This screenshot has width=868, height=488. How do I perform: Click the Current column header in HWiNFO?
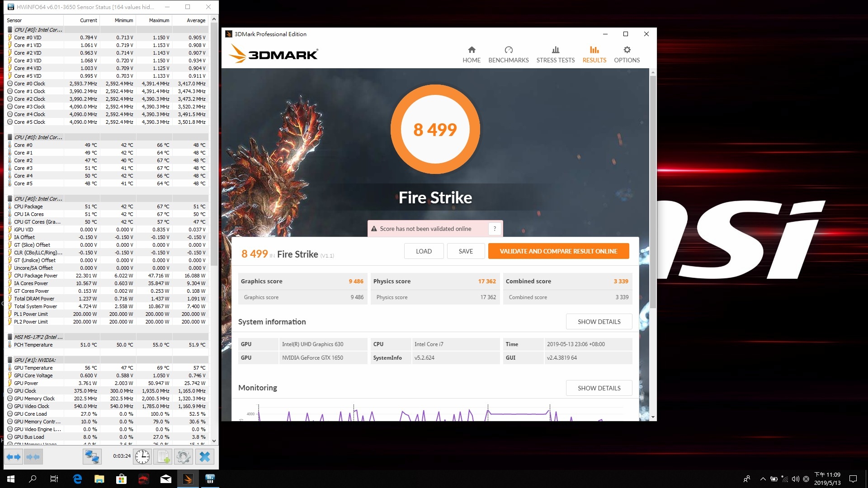point(81,20)
